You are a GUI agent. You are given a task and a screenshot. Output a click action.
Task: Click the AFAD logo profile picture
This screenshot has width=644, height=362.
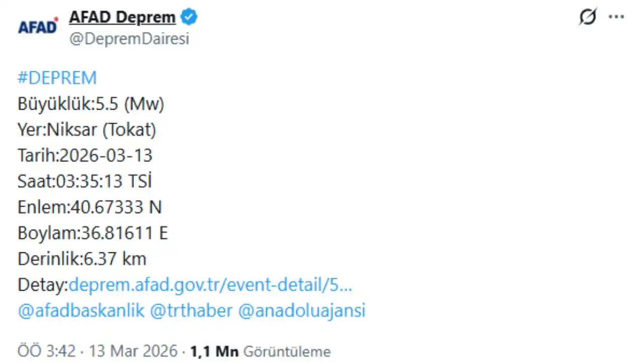pos(38,26)
